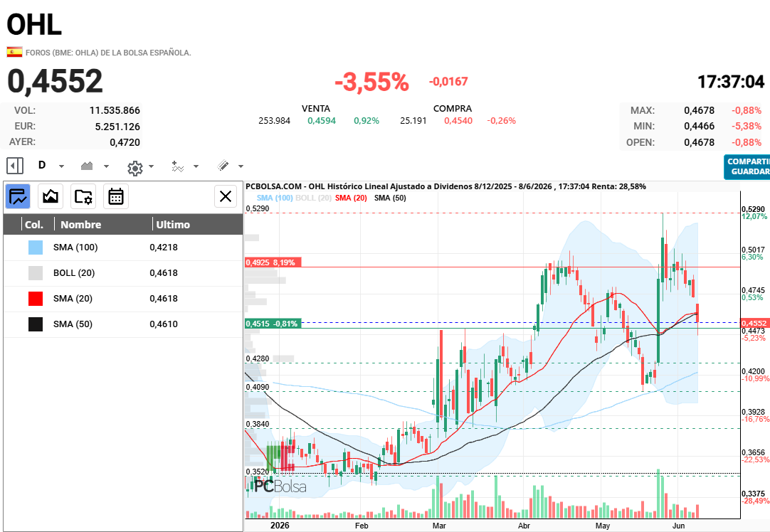Click the Spanish flag icon
This screenshot has width=770, height=532.
pyautogui.click(x=14, y=52)
